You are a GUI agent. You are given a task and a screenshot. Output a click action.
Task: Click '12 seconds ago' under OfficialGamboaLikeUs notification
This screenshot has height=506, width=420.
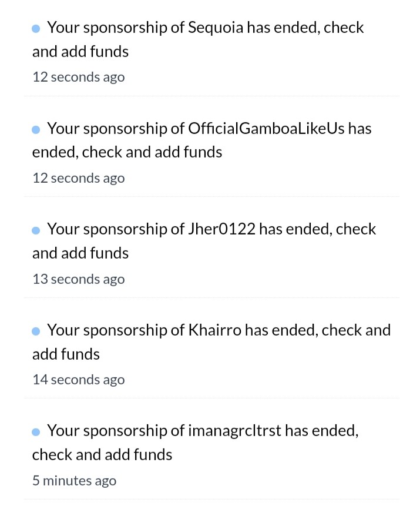pyautogui.click(x=79, y=178)
